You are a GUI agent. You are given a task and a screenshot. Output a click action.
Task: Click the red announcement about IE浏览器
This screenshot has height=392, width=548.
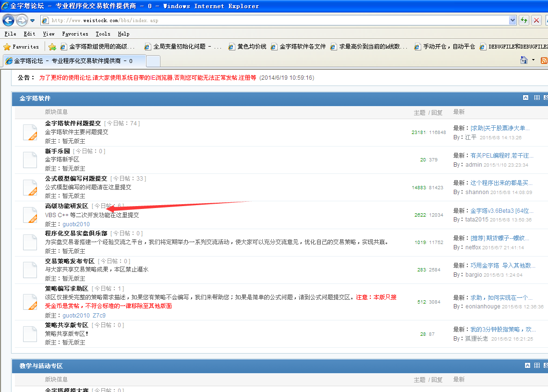147,78
